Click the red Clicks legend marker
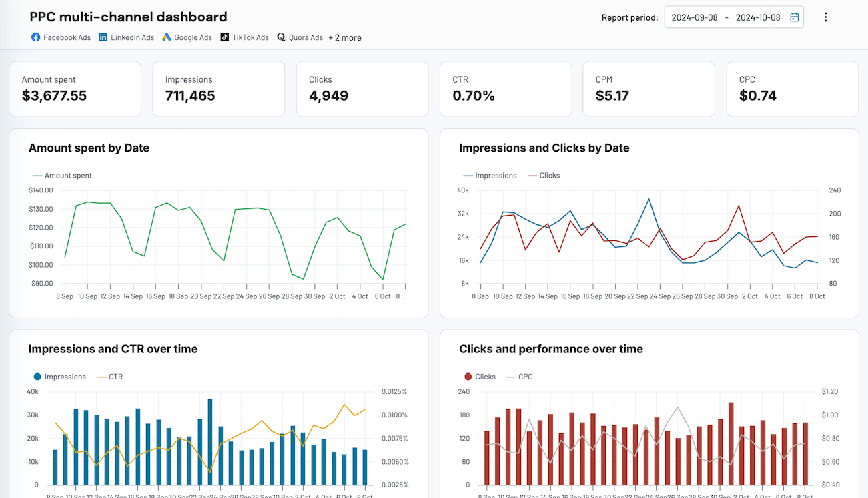This screenshot has height=498, width=868. pyautogui.click(x=469, y=376)
